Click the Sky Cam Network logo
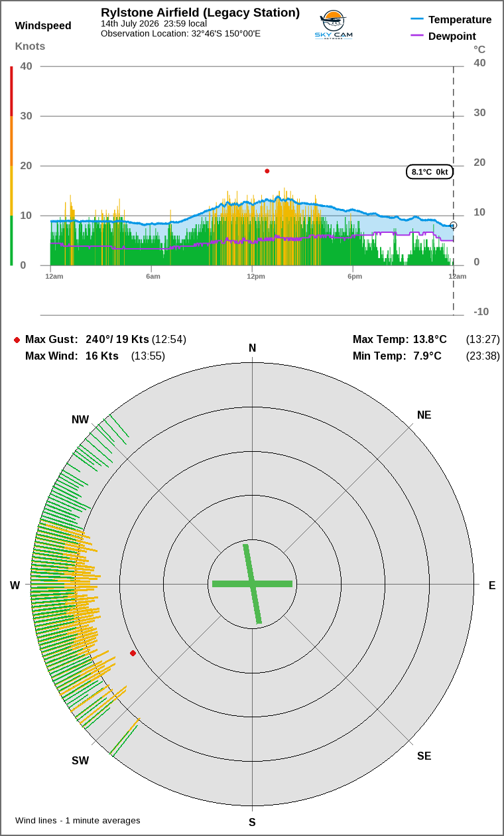 point(334,25)
